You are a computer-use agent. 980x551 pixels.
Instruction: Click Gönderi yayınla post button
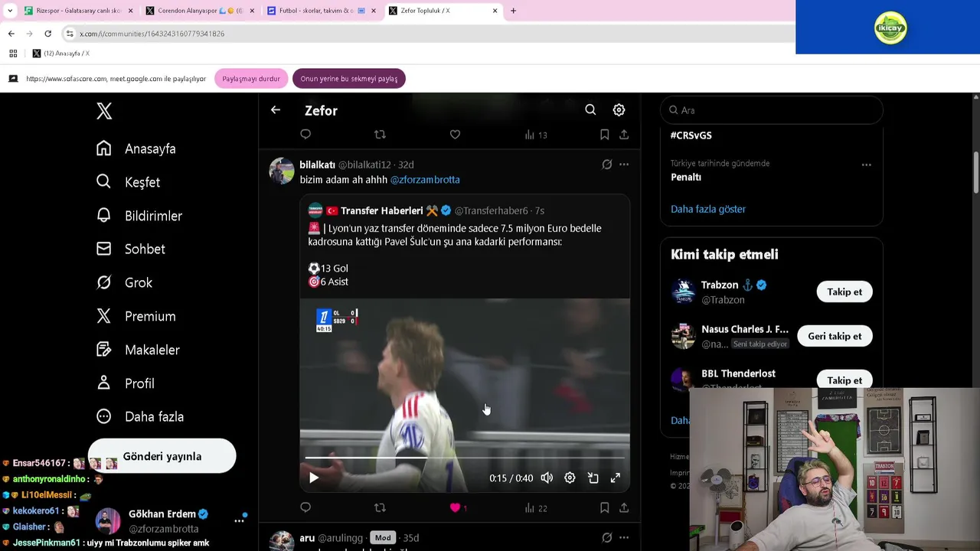pyautogui.click(x=162, y=456)
